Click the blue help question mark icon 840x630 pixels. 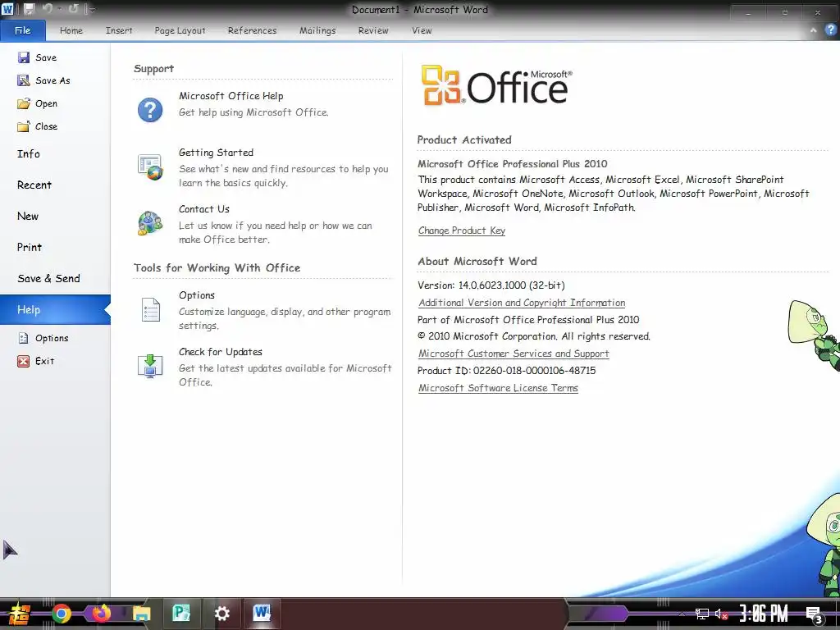830,30
